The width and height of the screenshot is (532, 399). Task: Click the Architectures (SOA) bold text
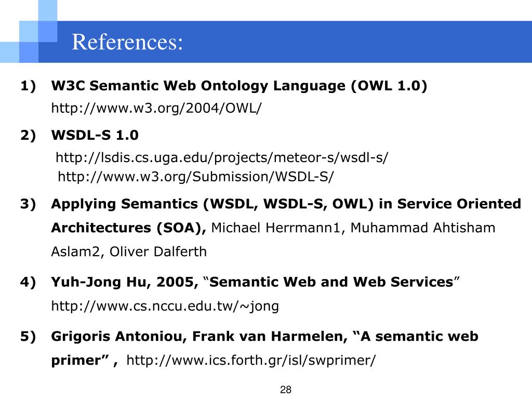point(129,228)
